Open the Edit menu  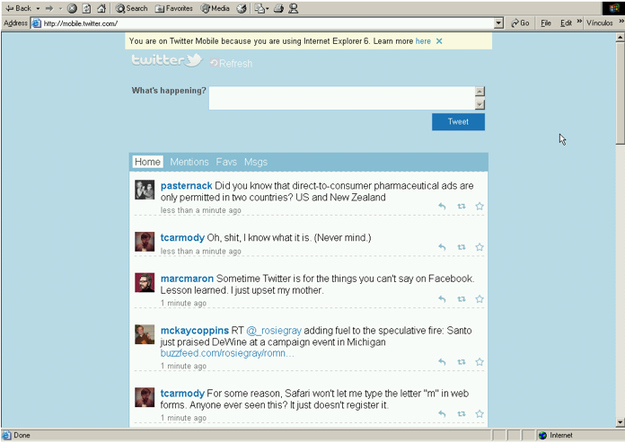pos(566,23)
